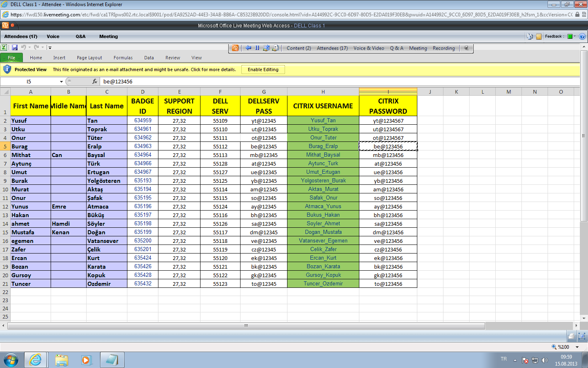
Task: Click the formula bar containing be@123456
Action: coord(340,81)
